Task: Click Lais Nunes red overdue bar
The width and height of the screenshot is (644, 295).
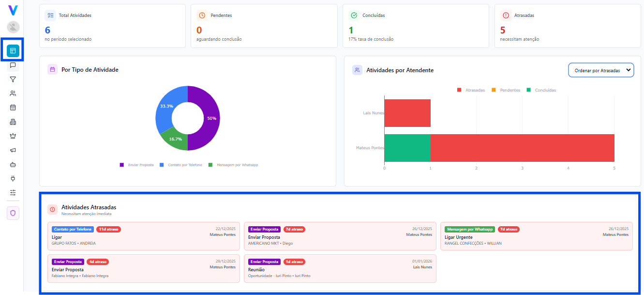Action: [x=407, y=113]
